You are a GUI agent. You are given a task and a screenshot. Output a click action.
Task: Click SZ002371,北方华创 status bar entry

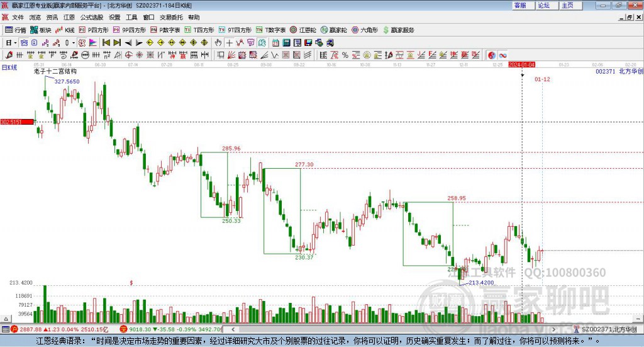606,329
